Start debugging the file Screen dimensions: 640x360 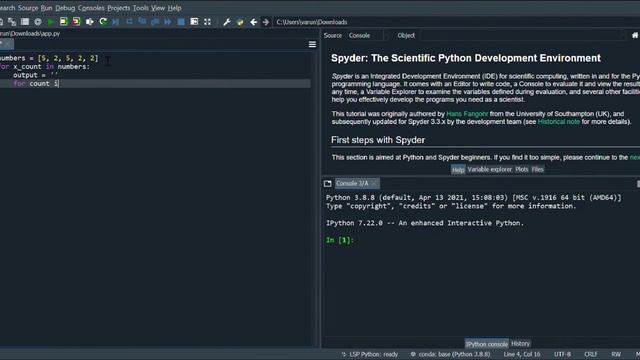click(116, 22)
